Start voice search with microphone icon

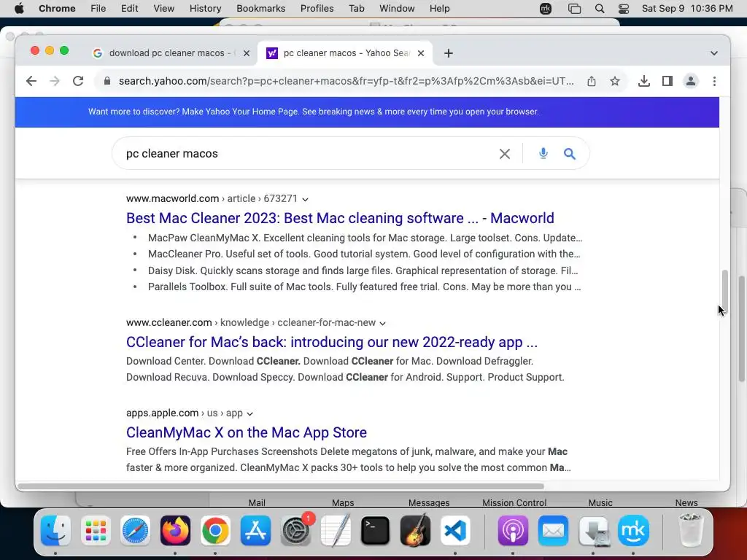[543, 153]
